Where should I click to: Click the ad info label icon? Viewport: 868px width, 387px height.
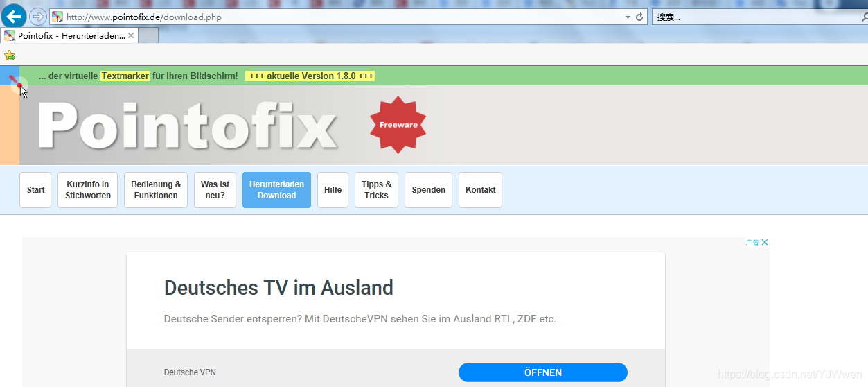pyautogui.click(x=752, y=242)
